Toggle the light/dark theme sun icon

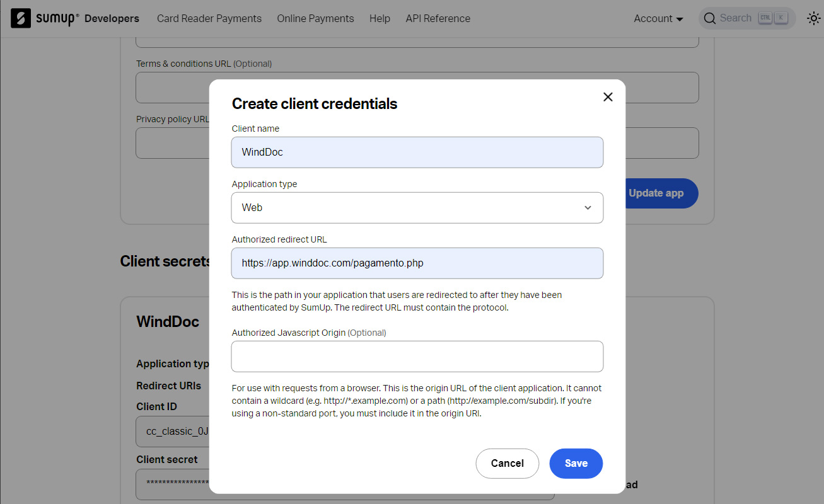(x=813, y=18)
